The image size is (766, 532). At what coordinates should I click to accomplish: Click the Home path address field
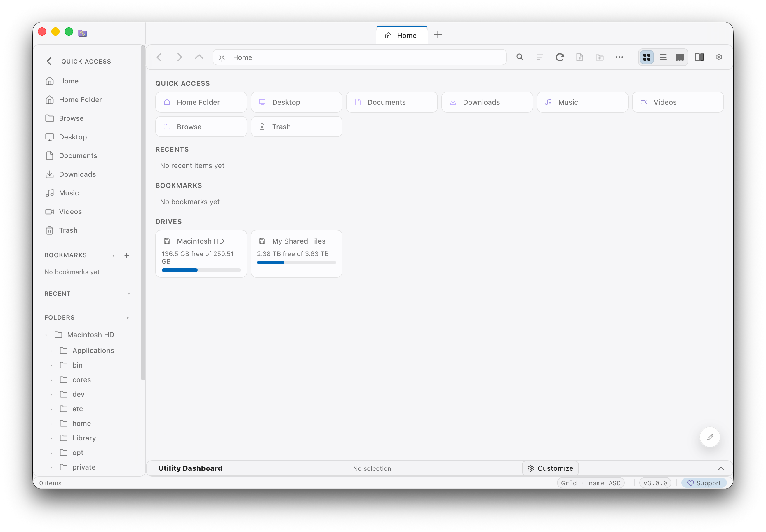pos(360,57)
